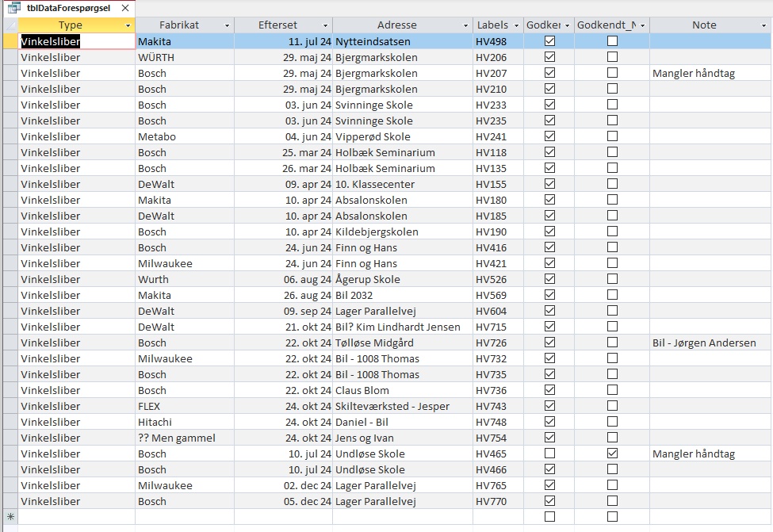Uncheck Godkendt checkbox for HV207
Viewport: 773px width, 532px height.
[549, 72]
